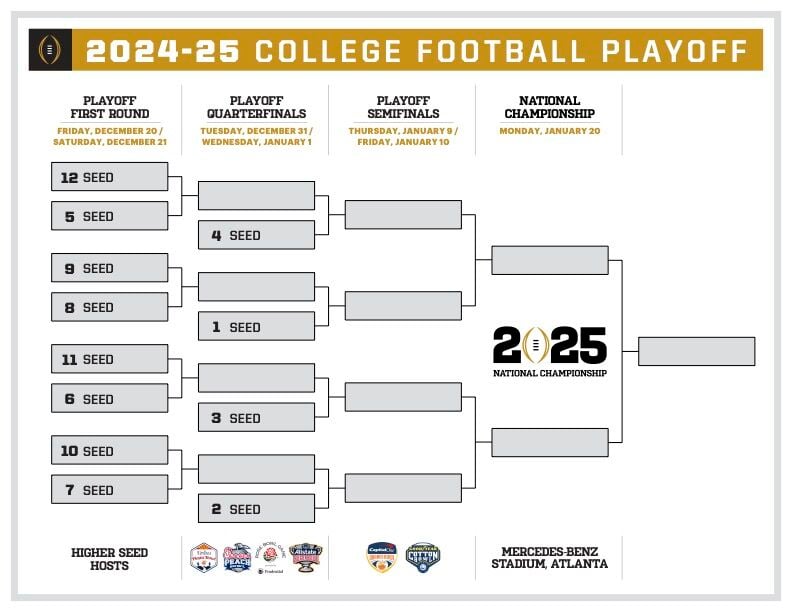
Task: Click the Rose Bowl Game logo
Action: (271, 557)
